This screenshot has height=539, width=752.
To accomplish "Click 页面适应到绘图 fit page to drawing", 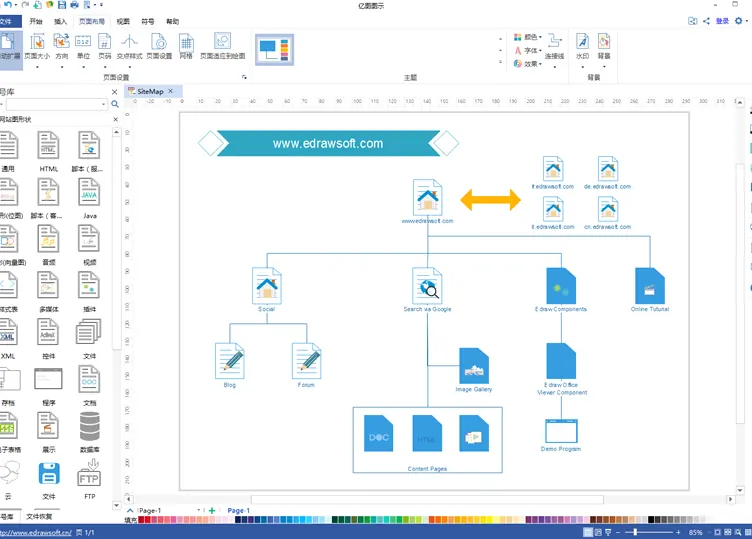I will 223,47.
